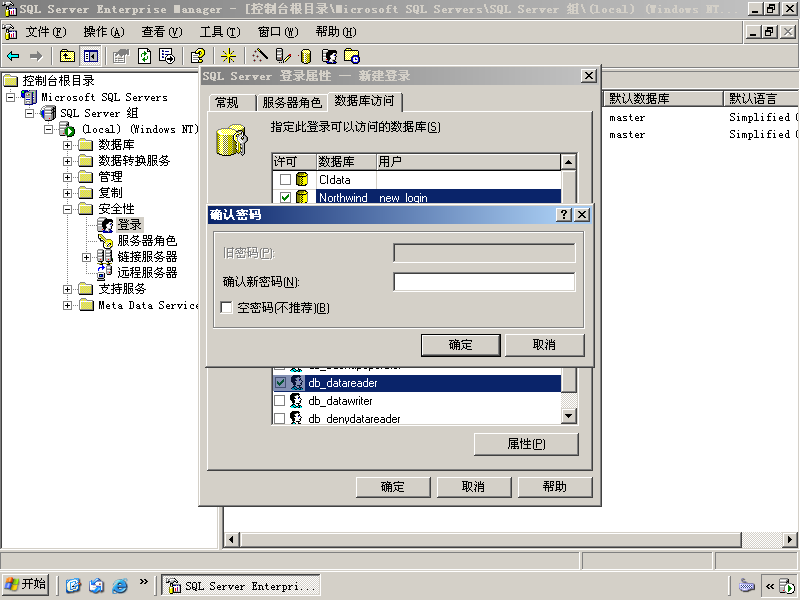Click the Export list toolbar icon
800x600 pixels.
[x=167, y=56]
